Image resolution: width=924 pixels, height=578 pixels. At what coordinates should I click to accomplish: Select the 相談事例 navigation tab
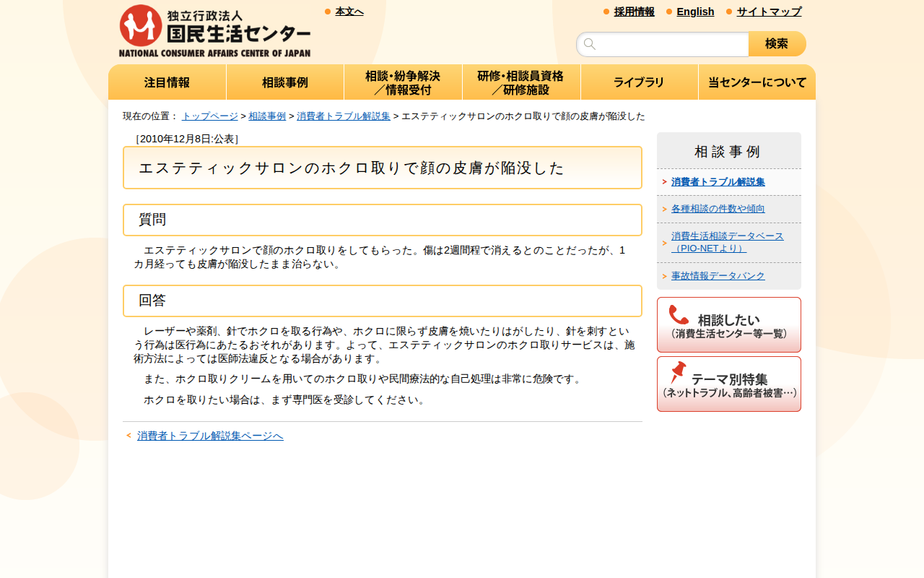point(285,82)
